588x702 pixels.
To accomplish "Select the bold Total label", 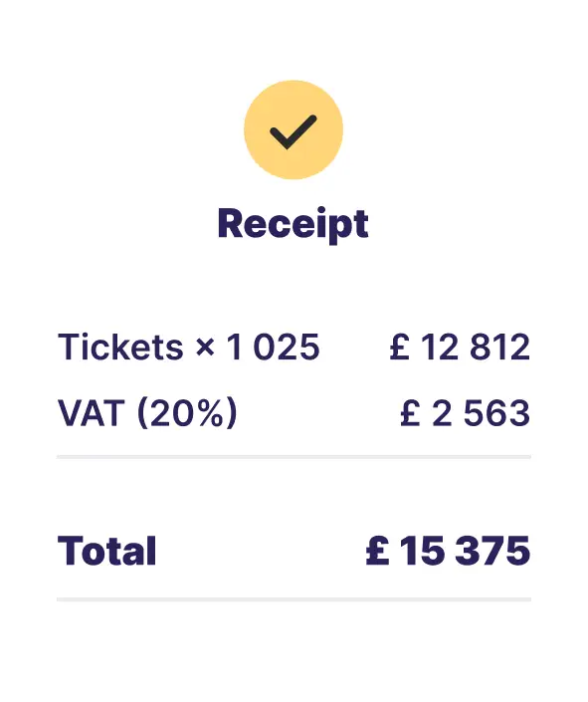I will pyautogui.click(x=106, y=551).
